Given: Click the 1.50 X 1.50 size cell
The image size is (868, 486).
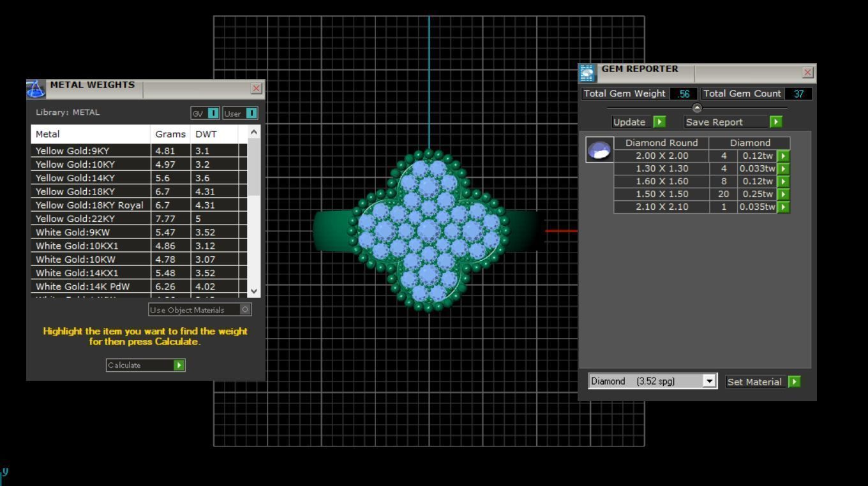Looking at the screenshot, I should [x=661, y=194].
